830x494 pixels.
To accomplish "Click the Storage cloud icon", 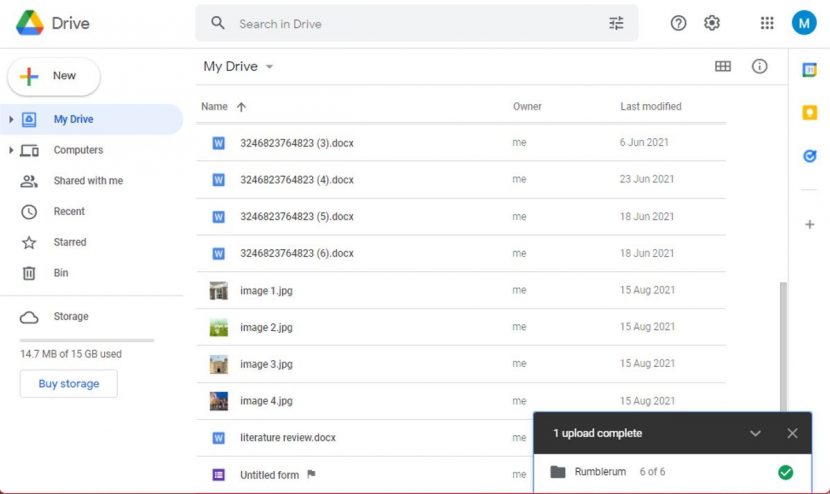I will pyautogui.click(x=29, y=317).
